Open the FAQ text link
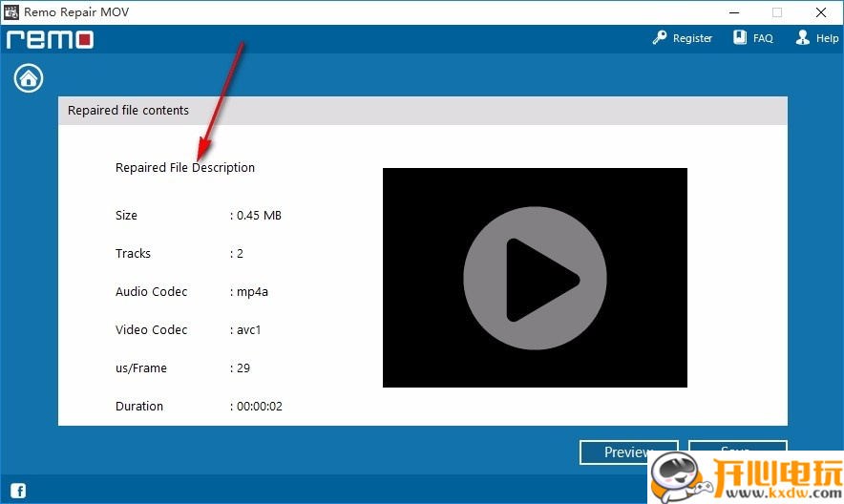 pos(763,39)
